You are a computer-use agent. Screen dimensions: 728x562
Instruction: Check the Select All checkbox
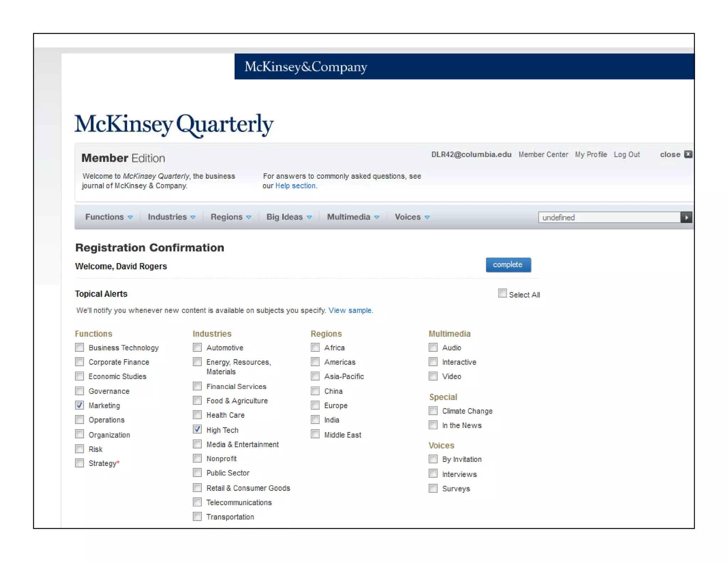click(502, 293)
